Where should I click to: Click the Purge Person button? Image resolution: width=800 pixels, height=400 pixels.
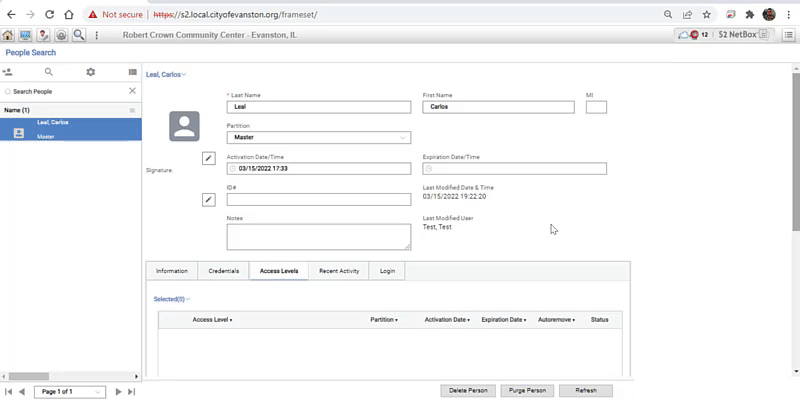pos(527,390)
